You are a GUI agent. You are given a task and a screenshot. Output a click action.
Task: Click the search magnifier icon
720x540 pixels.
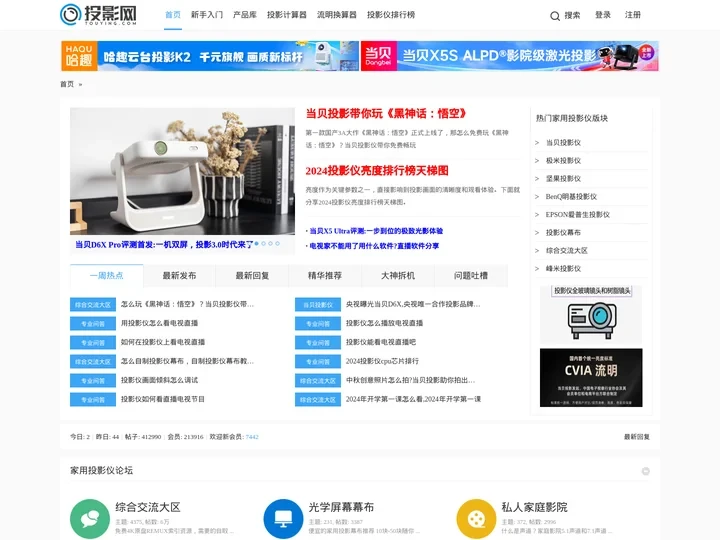tap(555, 16)
